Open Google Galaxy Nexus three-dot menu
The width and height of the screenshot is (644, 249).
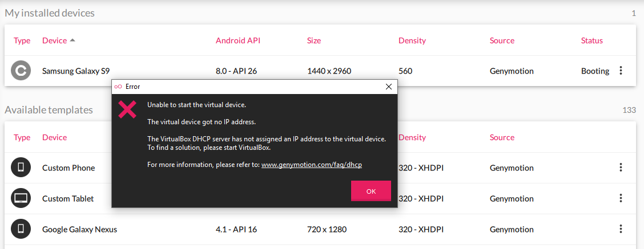pyautogui.click(x=621, y=229)
